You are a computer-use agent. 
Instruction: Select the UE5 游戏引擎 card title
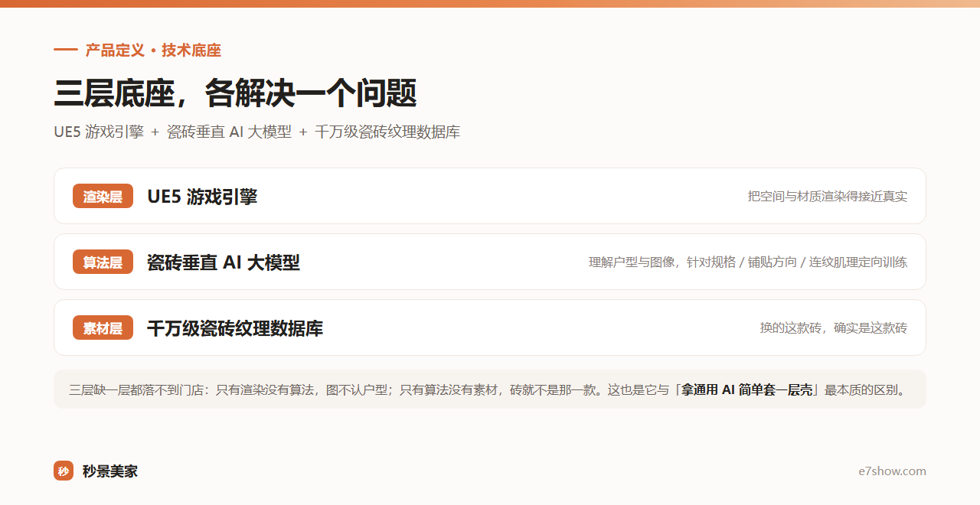[x=202, y=197]
